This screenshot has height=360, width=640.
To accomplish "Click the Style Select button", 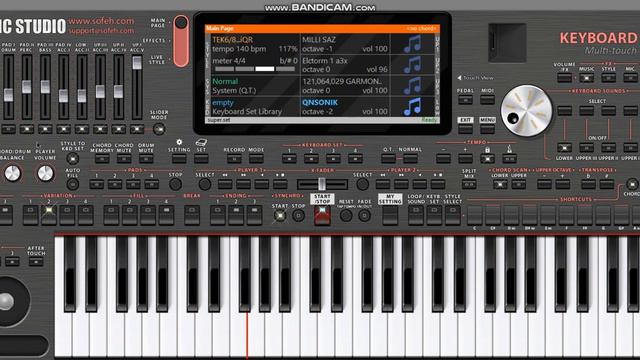I will [x=453, y=215].
